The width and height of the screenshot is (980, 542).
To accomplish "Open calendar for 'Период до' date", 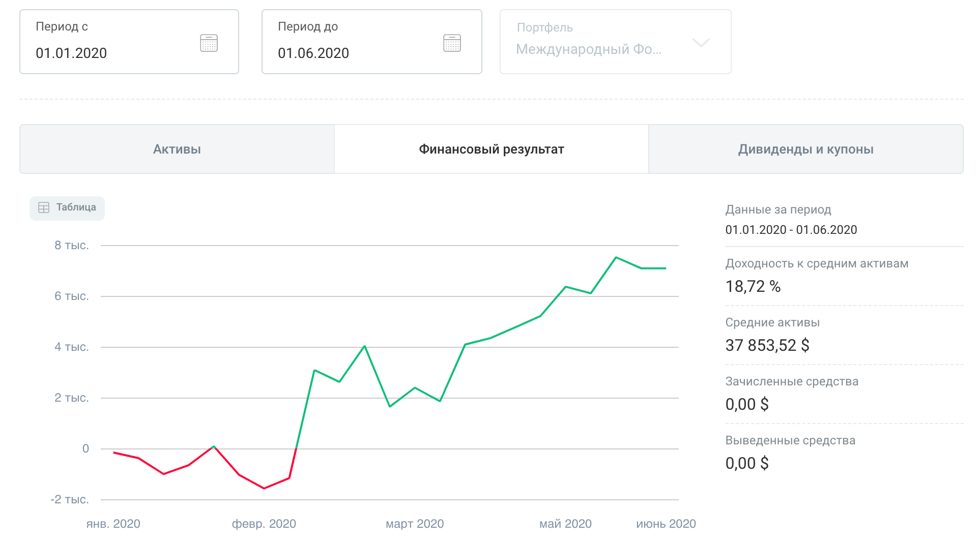I will point(452,43).
